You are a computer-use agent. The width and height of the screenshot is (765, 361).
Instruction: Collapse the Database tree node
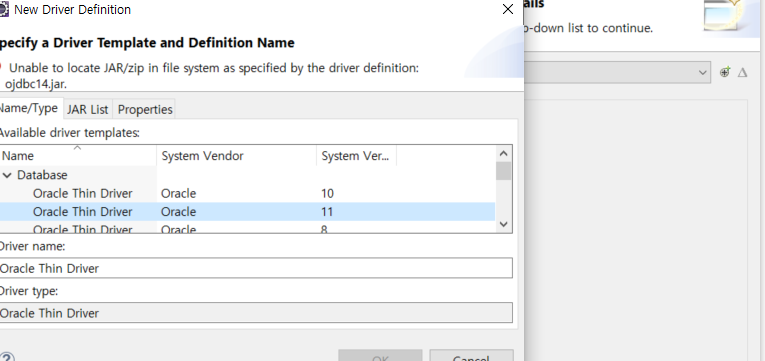tap(7, 175)
